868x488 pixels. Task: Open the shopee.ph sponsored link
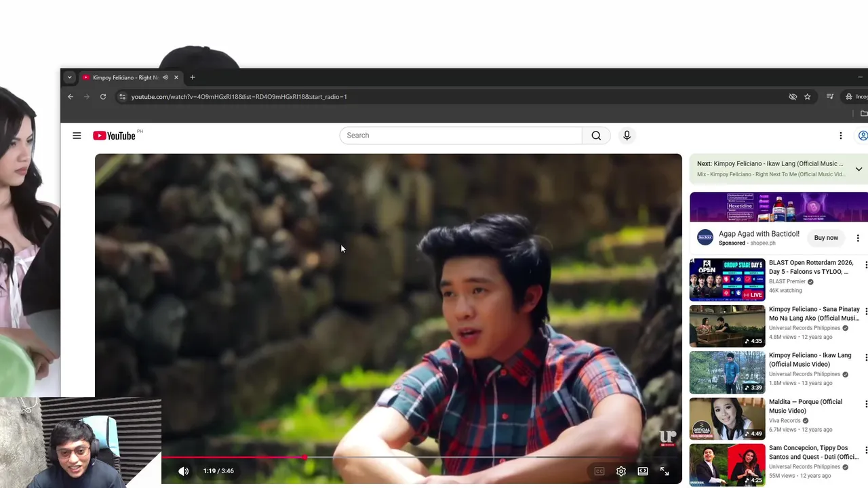(x=763, y=243)
